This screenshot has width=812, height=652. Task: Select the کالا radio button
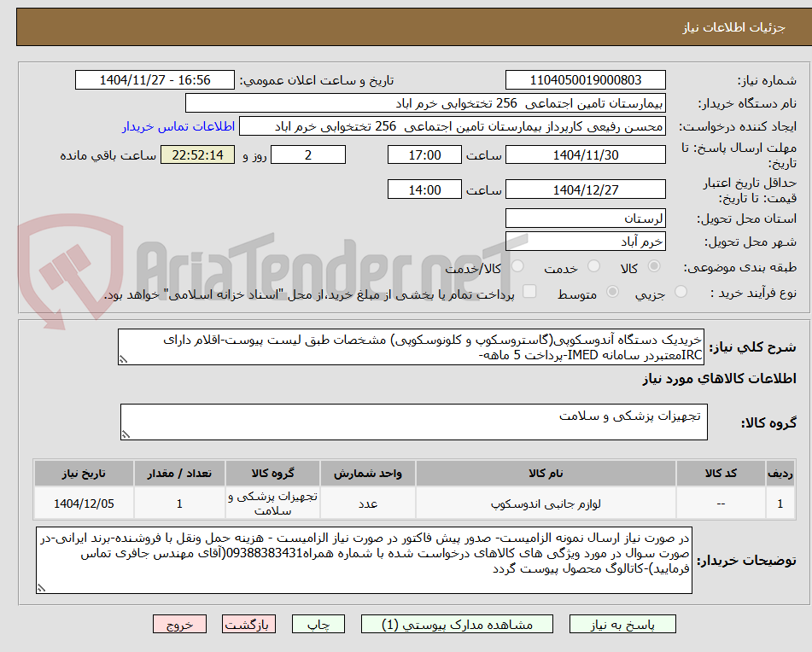(x=654, y=266)
